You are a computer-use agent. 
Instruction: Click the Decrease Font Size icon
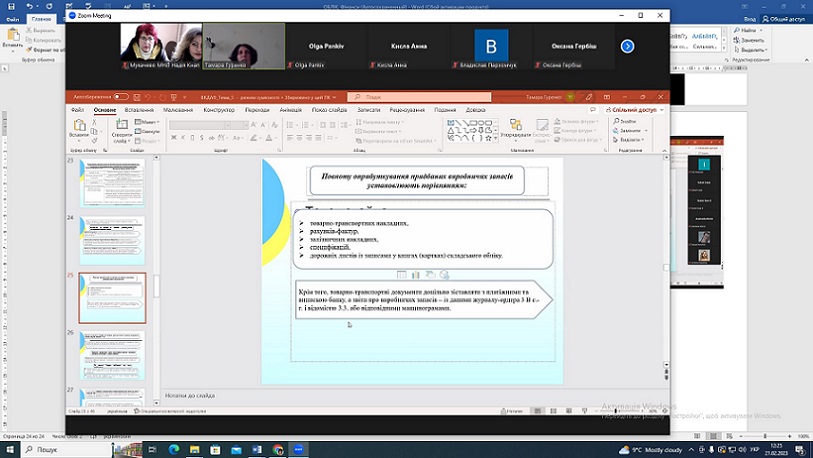(x=263, y=125)
